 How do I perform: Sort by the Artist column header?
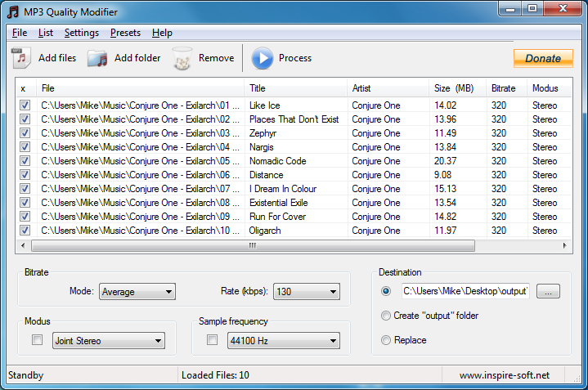click(x=388, y=88)
